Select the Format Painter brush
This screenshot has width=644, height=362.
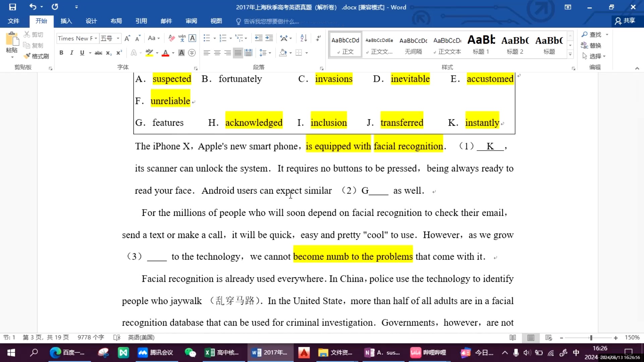(x=37, y=56)
